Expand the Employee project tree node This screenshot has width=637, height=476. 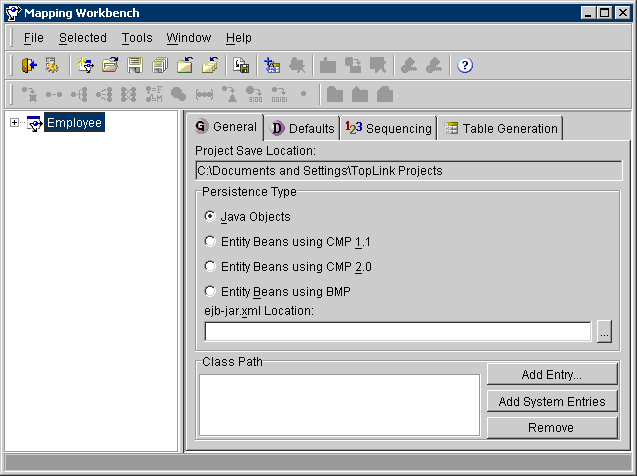click(14, 122)
